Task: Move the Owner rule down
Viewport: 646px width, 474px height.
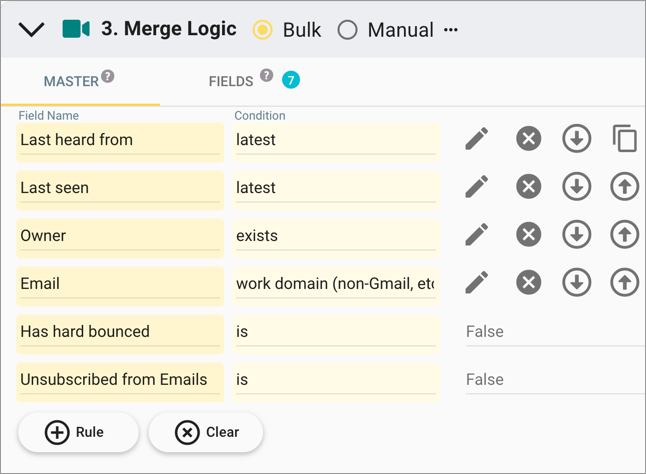Action: (576, 234)
